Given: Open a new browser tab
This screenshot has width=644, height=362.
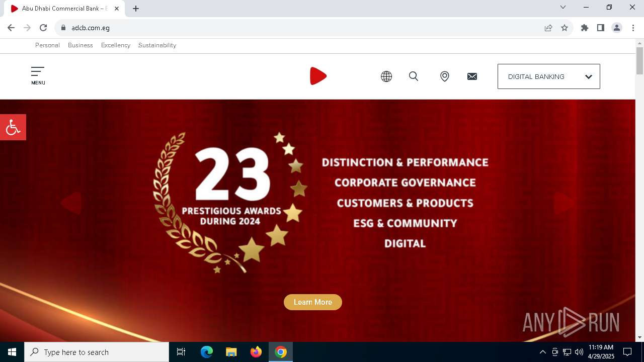Looking at the screenshot, I should point(136,9).
